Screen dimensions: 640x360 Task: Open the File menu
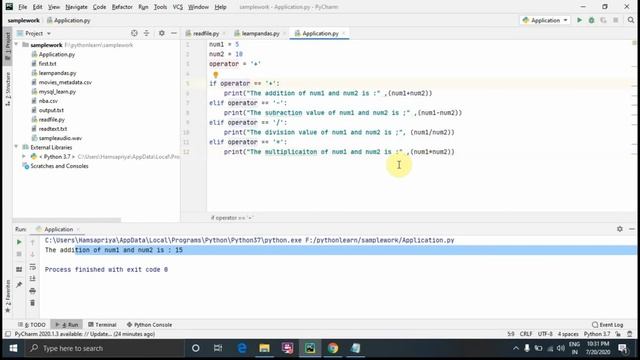point(22,7)
